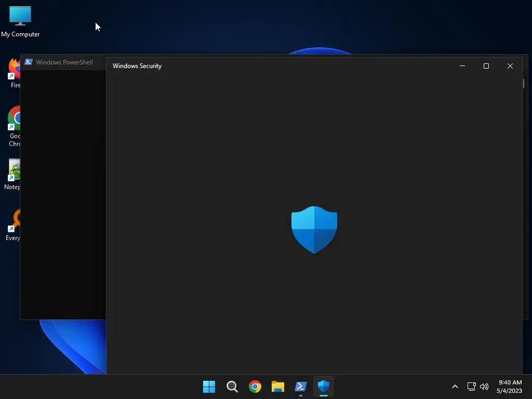Click Windows Security taskbar icon
532x399 pixels.
324,387
